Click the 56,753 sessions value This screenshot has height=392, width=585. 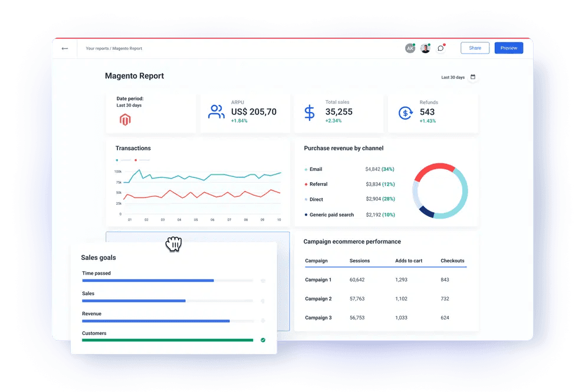click(x=357, y=318)
